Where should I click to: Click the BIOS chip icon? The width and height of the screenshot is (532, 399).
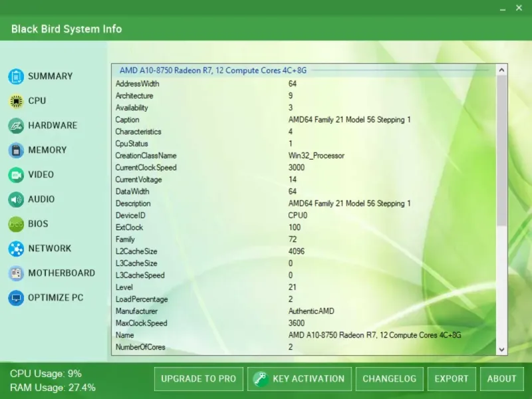pos(16,224)
